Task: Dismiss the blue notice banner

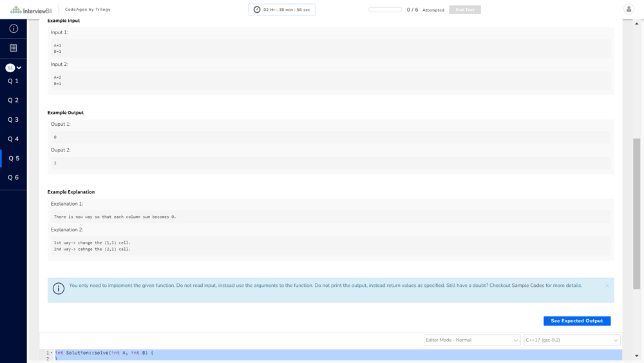Action: 607,285
